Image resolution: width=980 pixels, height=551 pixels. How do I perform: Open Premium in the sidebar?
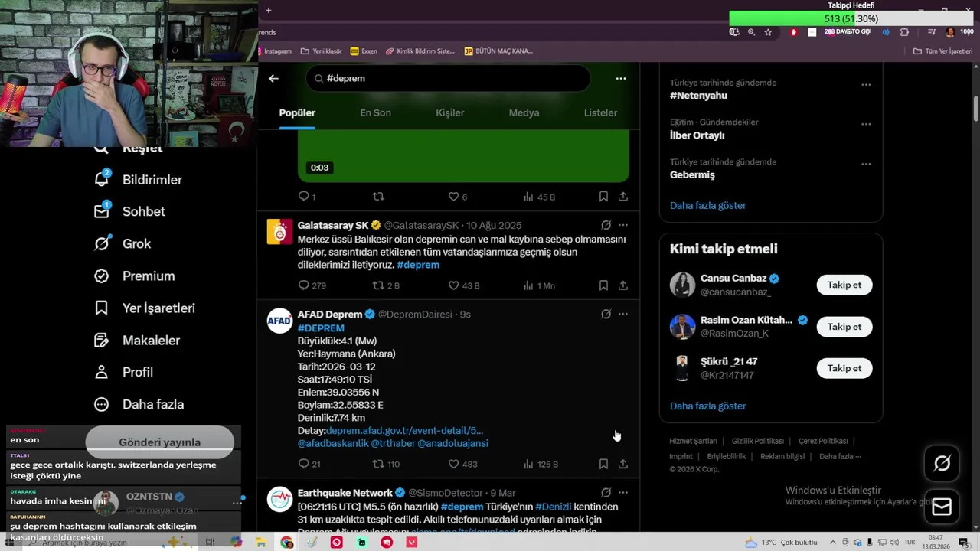134,275
